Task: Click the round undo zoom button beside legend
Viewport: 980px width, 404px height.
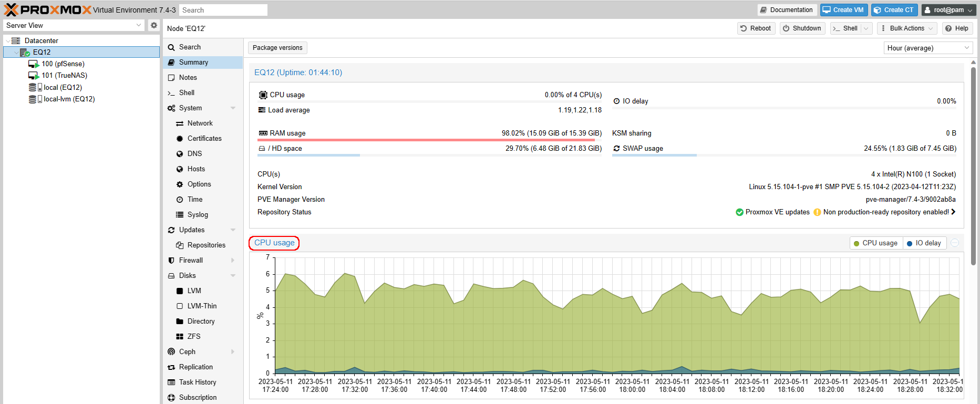Action: (x=955, y=243)
